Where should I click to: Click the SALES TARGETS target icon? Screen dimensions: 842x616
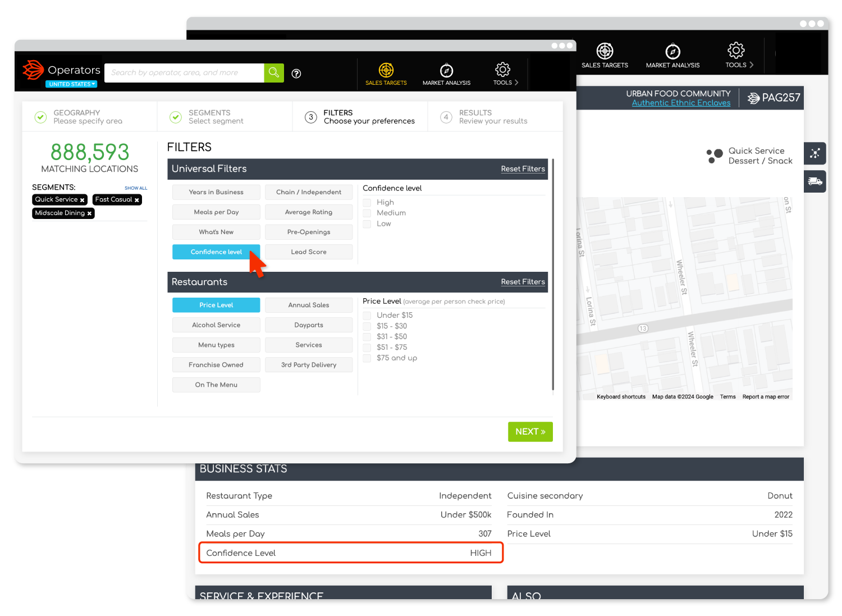coord(386,70)
